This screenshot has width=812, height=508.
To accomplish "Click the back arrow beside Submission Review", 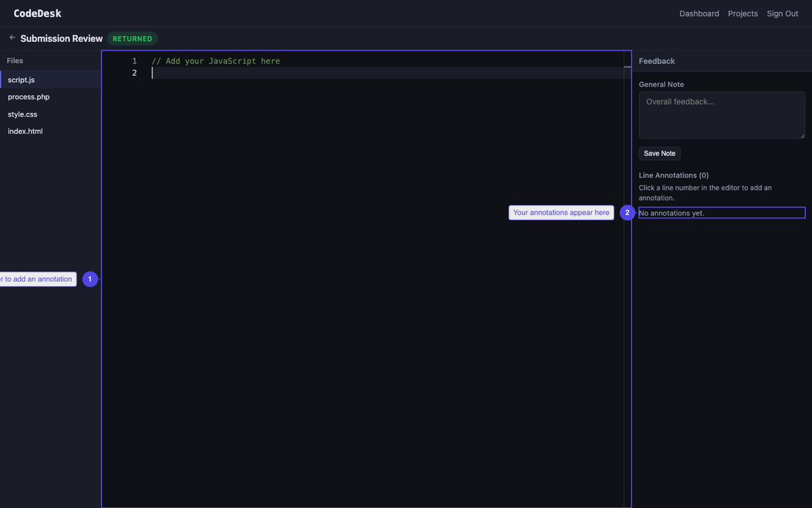I will (12, 38).
